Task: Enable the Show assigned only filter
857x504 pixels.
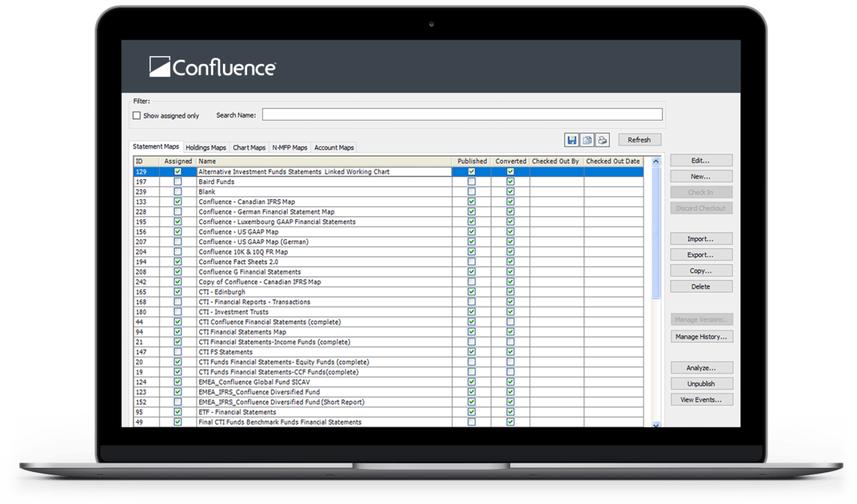Action: [137, 115]
